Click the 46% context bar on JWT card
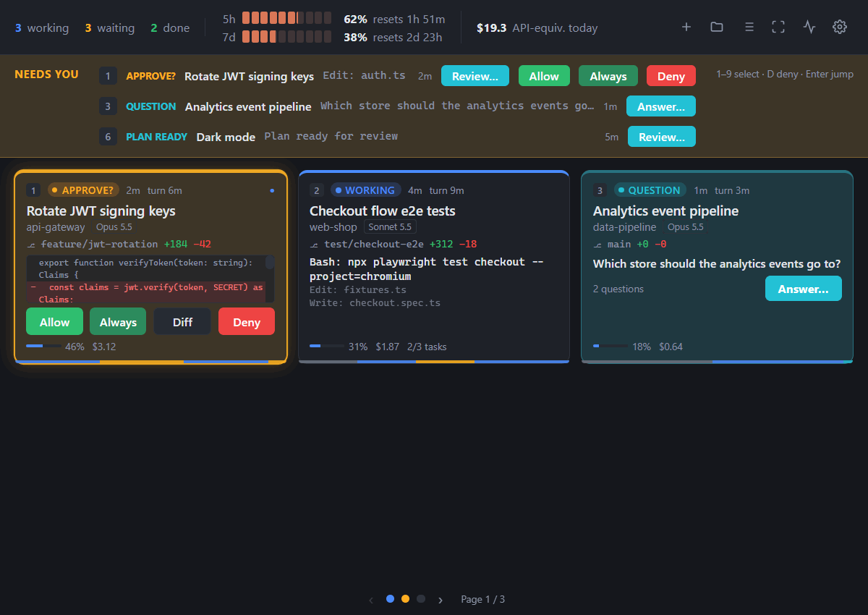Screen dimensions: 868x615 (43, 347)
